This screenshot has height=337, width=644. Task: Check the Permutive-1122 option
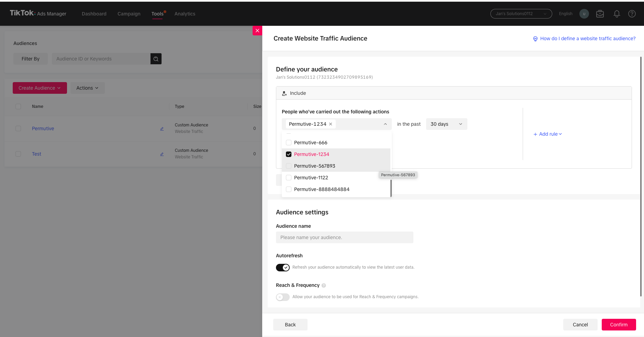[x=289, y=178]
